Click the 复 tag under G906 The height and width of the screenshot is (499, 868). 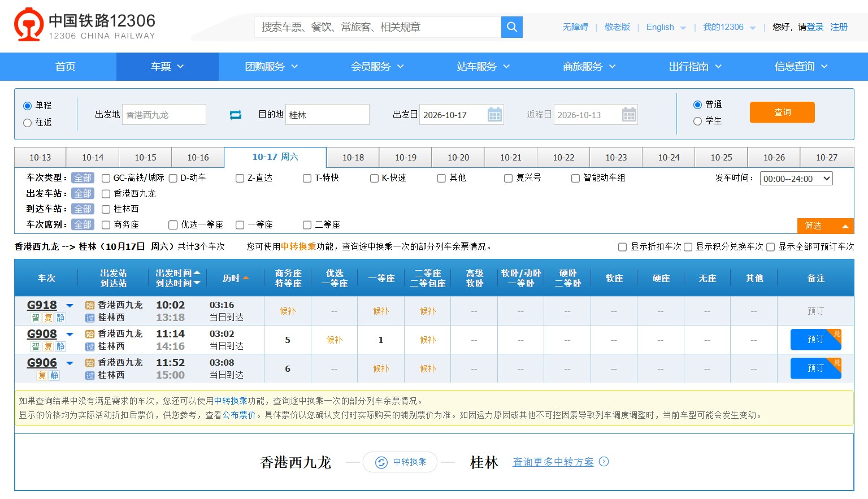[x=42, y=375]
